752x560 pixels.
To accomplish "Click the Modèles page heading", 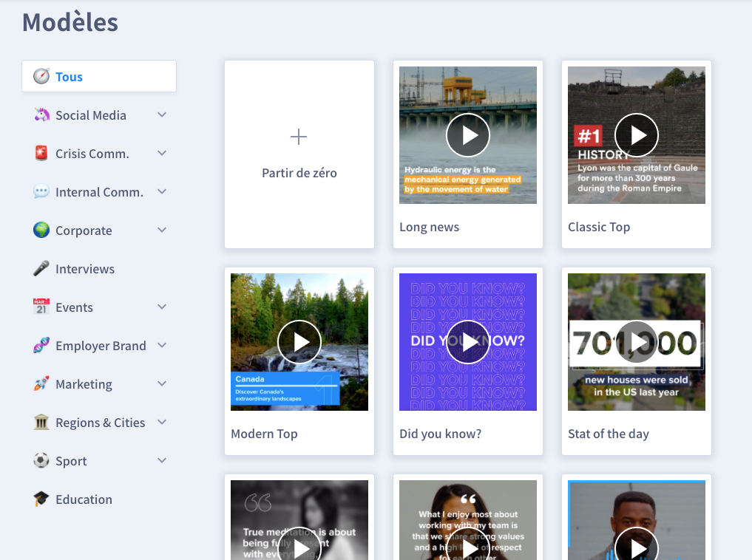I will pyautogui.click(x=70, y=22).
